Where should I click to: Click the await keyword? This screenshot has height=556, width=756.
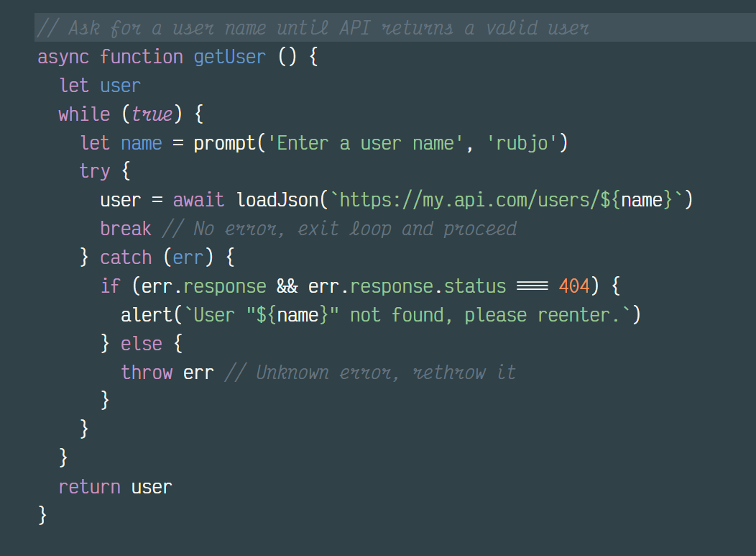(x=198, y=200)
